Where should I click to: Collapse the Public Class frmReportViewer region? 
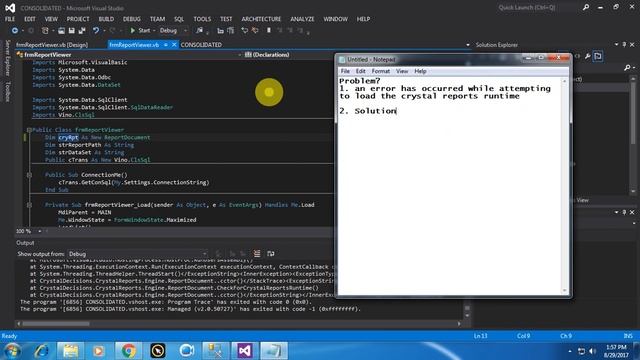pos(29,130)
